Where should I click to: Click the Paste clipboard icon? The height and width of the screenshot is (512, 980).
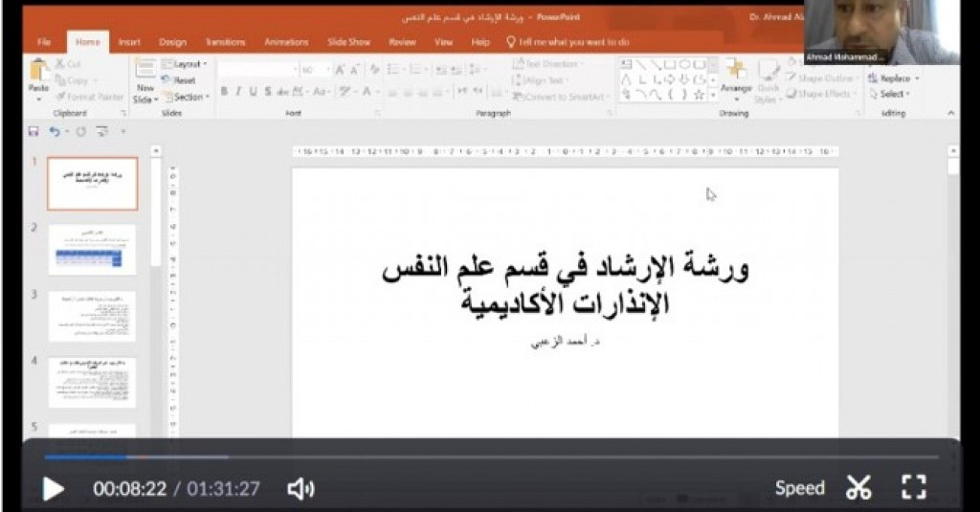39,74
